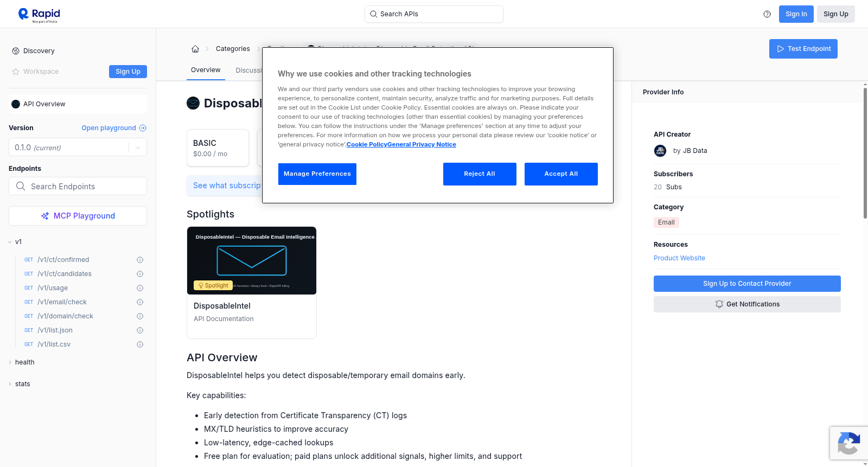
Task: Click info icon for /v1/email/check
Action: coord(140,302)
